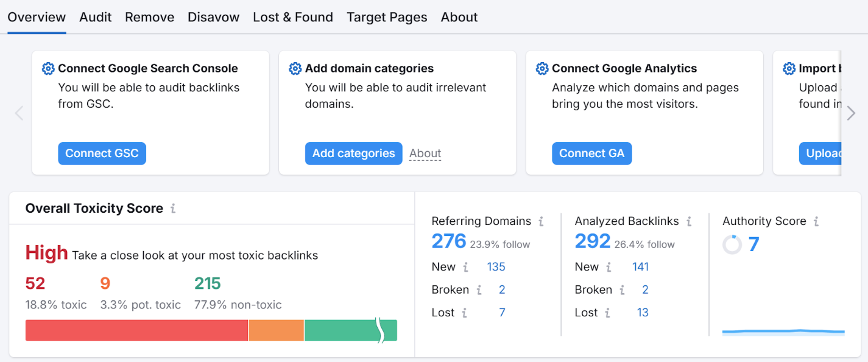Click info icon next to Analyzed Backlinks
This screenshot has width=868, height=362.
tap(689, 222)
